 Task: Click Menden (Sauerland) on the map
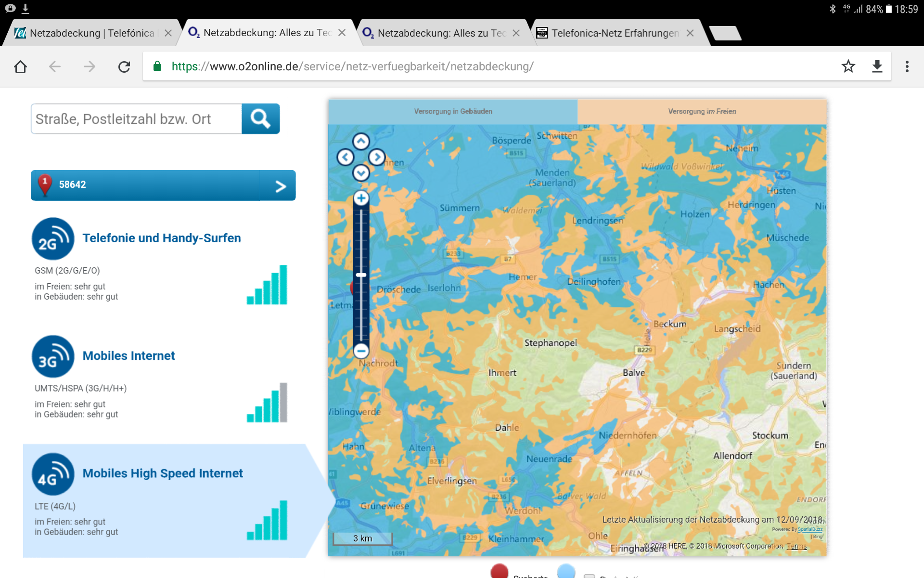(552, 178)
